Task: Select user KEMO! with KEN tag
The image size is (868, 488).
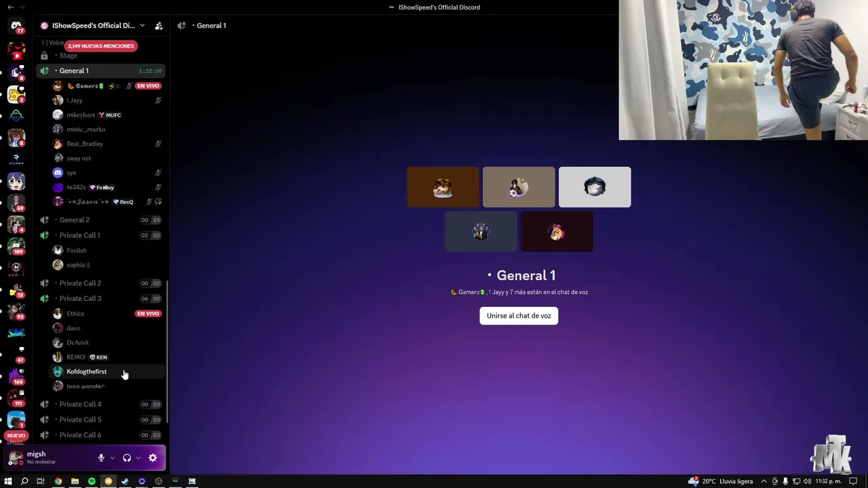Action: pos(107,357)
